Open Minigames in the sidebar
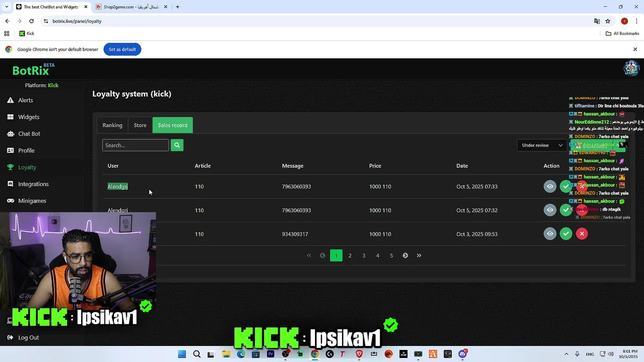Screen dimensions: 644x362 pyautogui.click(x=32, y=201)
